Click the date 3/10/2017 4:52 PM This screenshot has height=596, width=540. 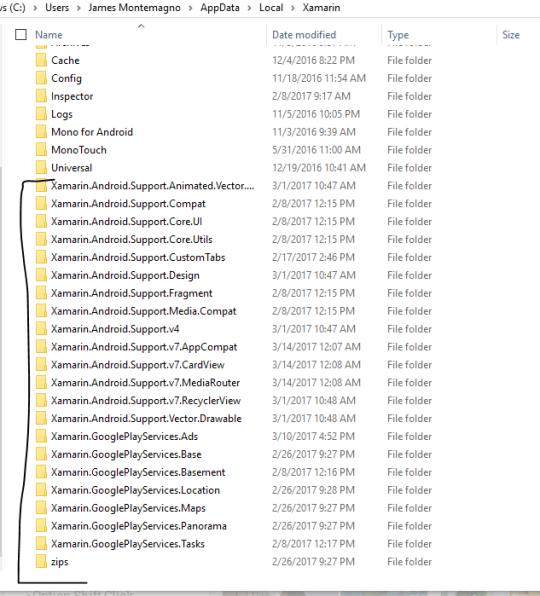313,436
